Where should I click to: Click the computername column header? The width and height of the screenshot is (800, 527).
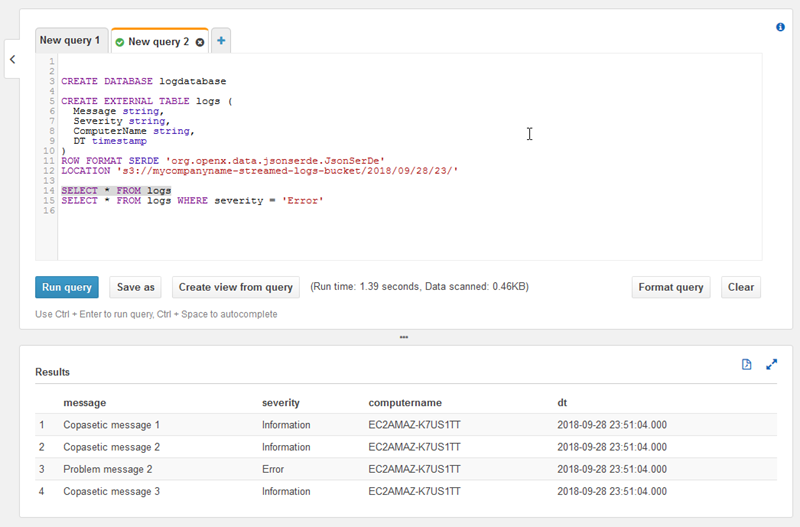point(405,403)
